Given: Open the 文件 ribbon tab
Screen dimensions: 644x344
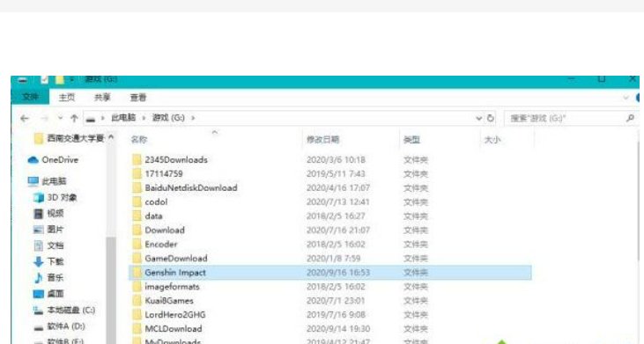Looking at the screenshot, I should pos(30,97).
